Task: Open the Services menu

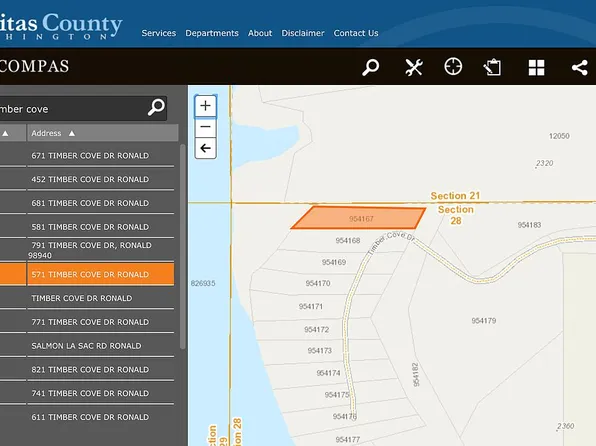Action: click(159, 33)
